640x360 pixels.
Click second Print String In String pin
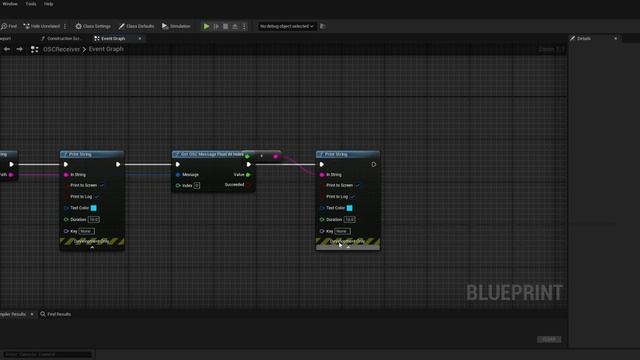(x=322, y=175)
